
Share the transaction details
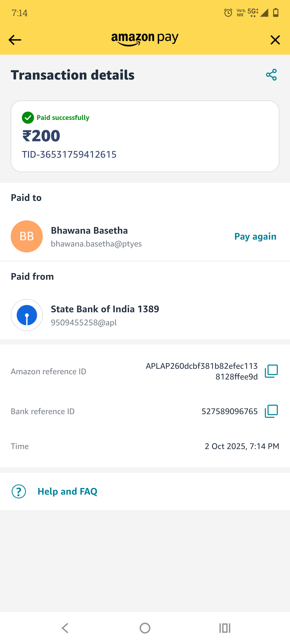(271, 75)
